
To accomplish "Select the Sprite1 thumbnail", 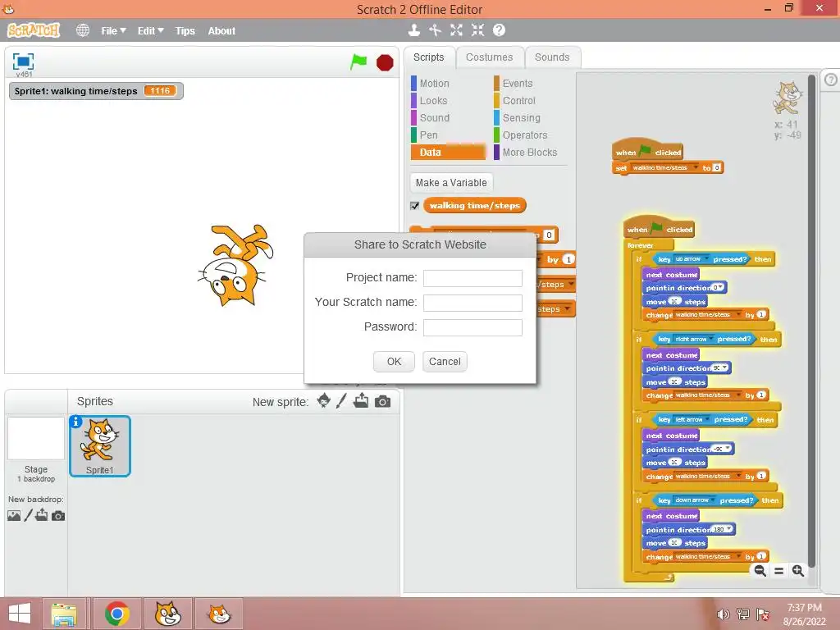I will pos(99,445).
